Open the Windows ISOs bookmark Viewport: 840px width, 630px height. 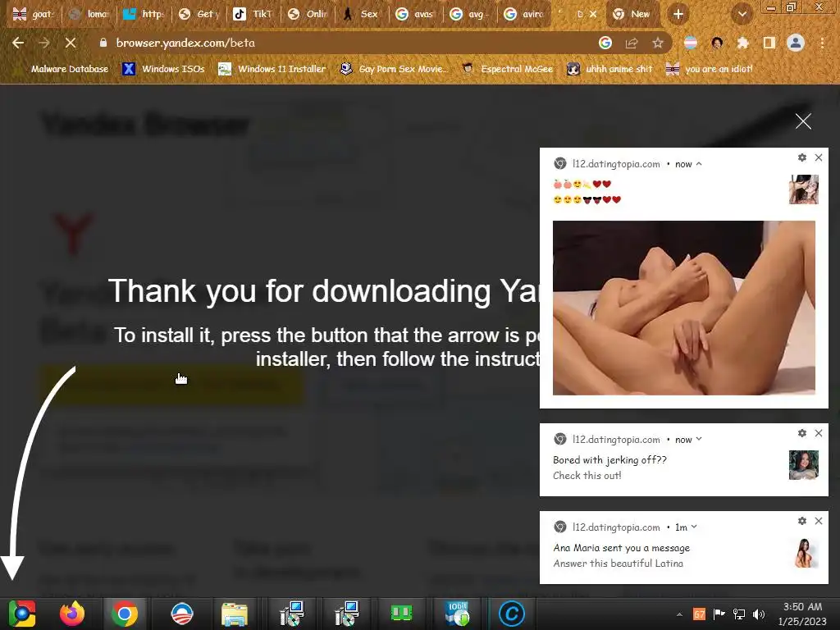(x=163, y=69)
